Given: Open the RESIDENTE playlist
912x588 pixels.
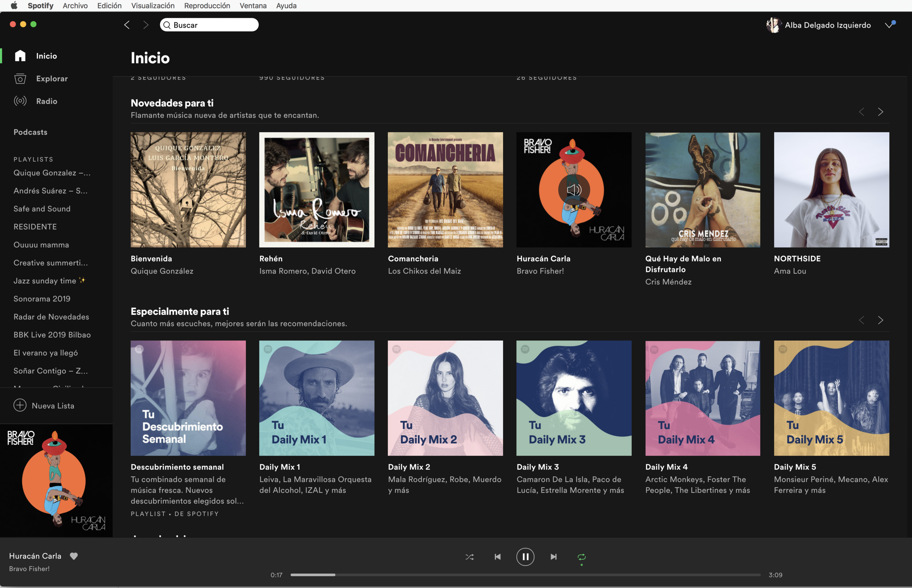Looking at the screenshot, I should click(x=35, y=227).
